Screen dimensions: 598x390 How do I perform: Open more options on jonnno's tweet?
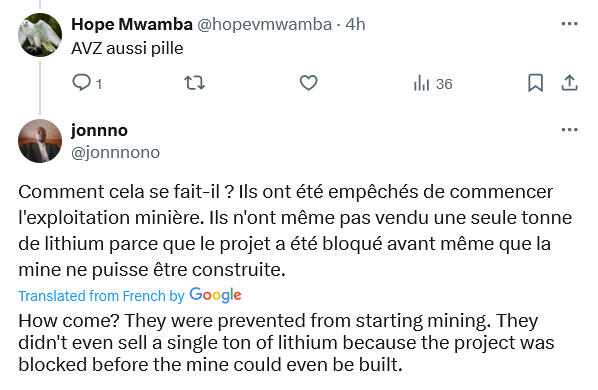569,130
